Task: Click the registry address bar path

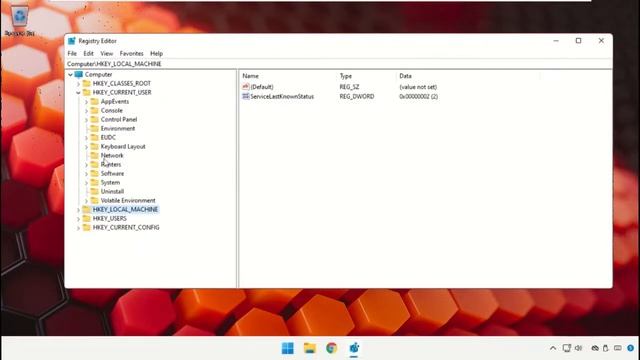Action: [114, 64]
